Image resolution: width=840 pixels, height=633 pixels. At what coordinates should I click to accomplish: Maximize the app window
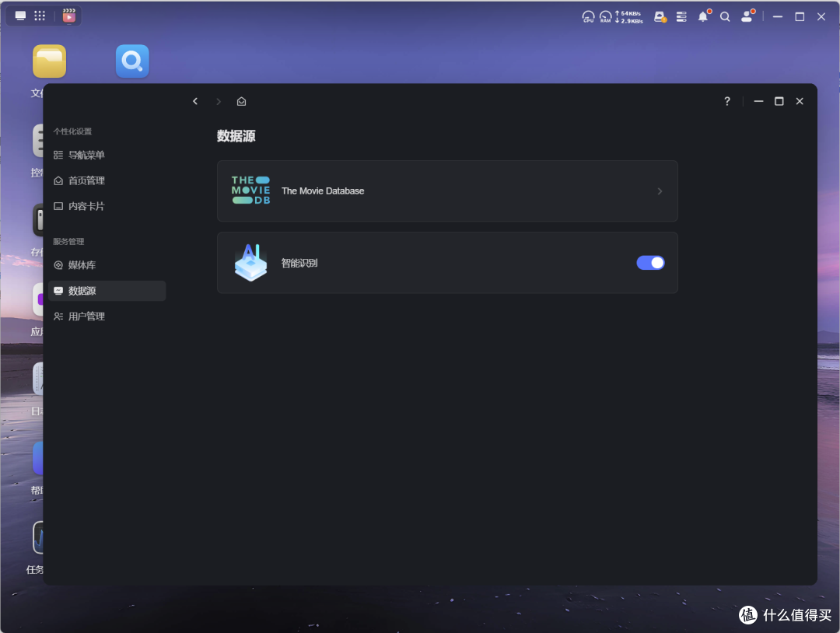tap(779, 101)
